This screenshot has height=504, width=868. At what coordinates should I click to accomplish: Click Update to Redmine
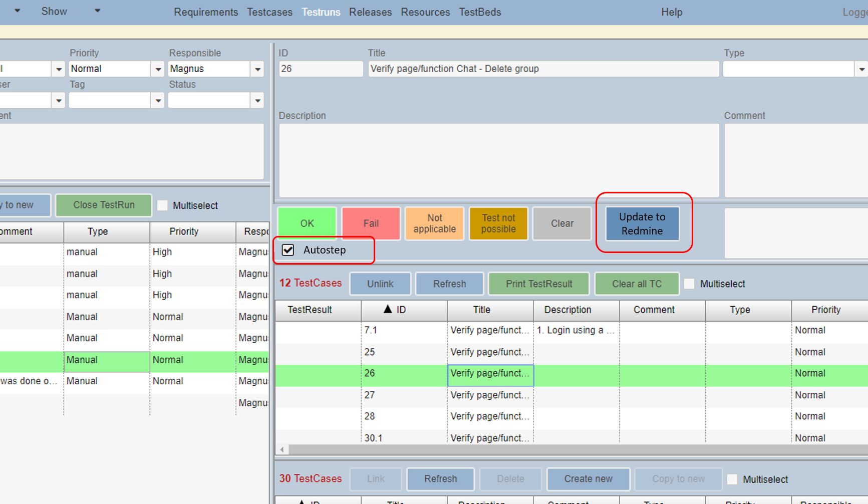(x=641, y=223)
